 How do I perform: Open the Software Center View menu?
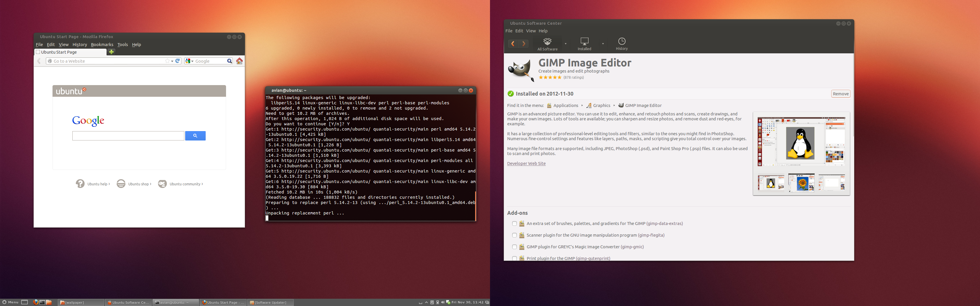coord(531,31)
